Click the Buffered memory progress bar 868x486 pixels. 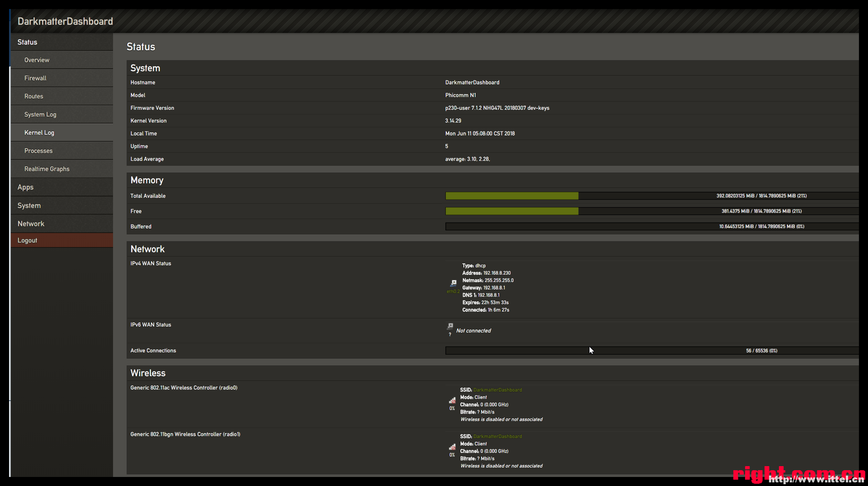[x=652, y=226]
